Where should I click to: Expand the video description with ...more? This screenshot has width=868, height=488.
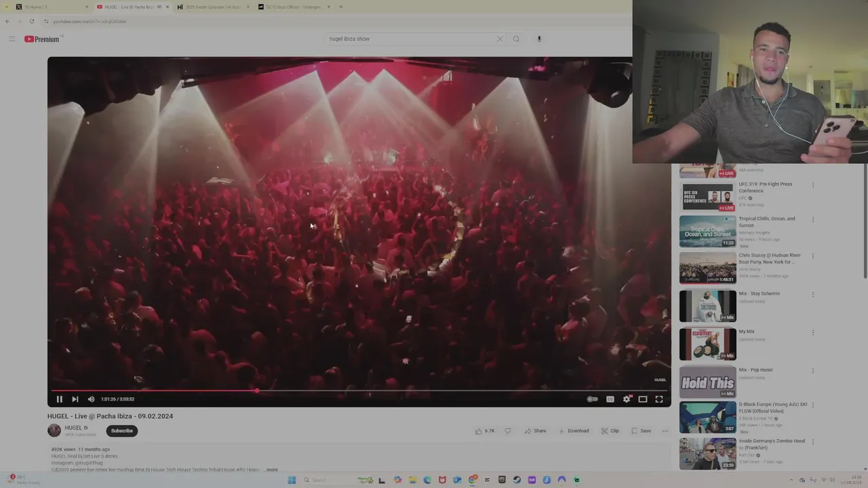tap(271, 470)
